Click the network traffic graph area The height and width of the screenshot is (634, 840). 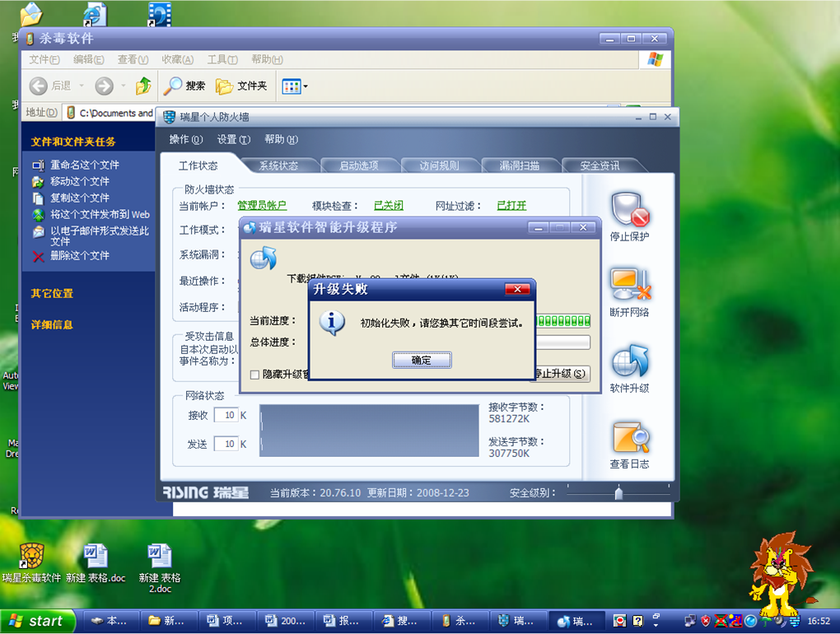(x=369, y=431)
